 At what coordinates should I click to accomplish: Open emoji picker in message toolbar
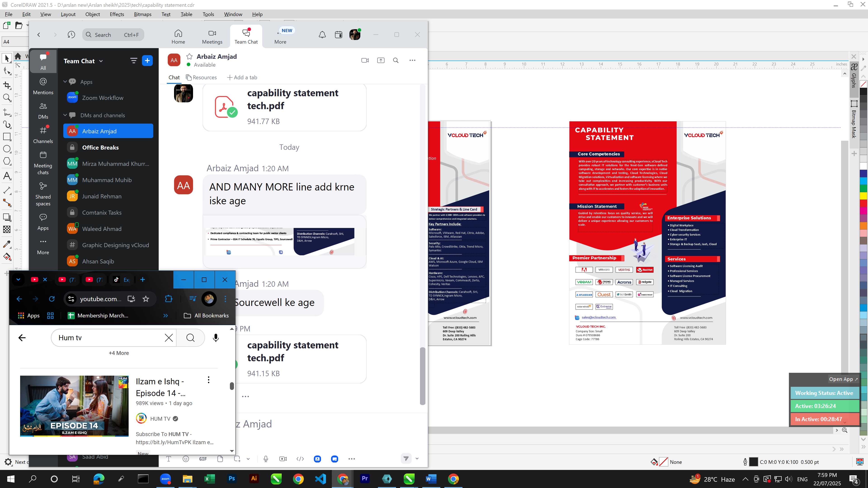click(x=186, y=459)
